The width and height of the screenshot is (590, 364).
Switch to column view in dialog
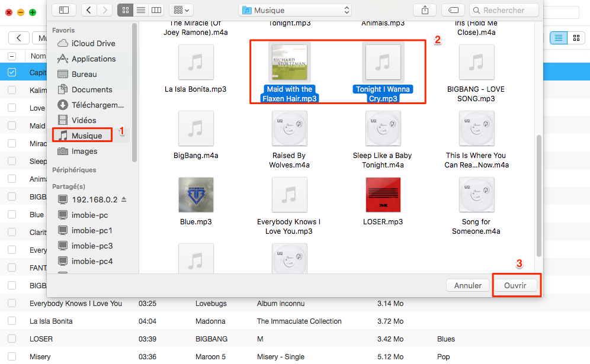156,10
